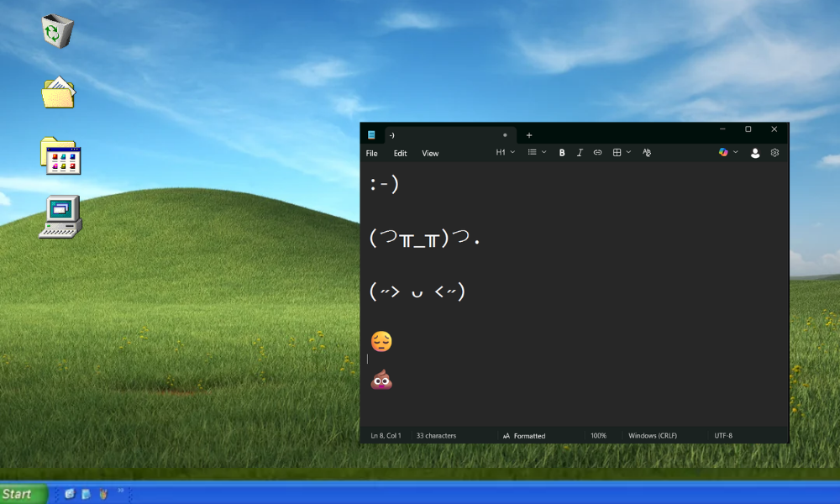Toggle bold formatting in Notepad

point(561,153)
